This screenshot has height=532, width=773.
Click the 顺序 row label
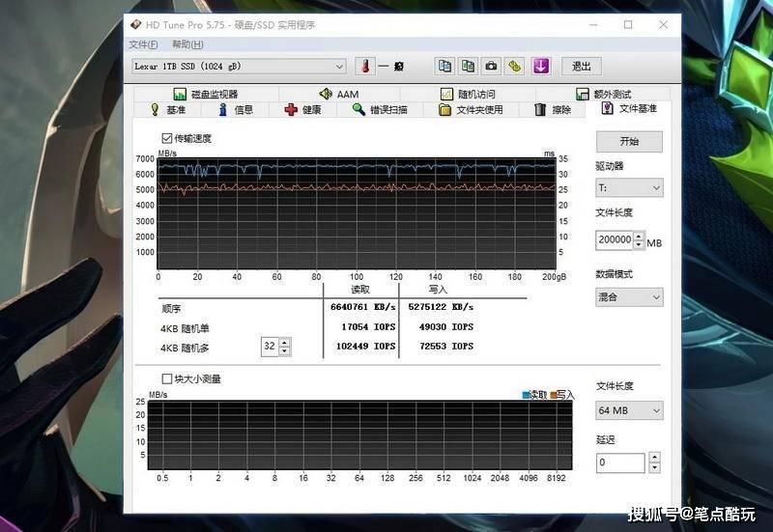click(x=171, y=309)
